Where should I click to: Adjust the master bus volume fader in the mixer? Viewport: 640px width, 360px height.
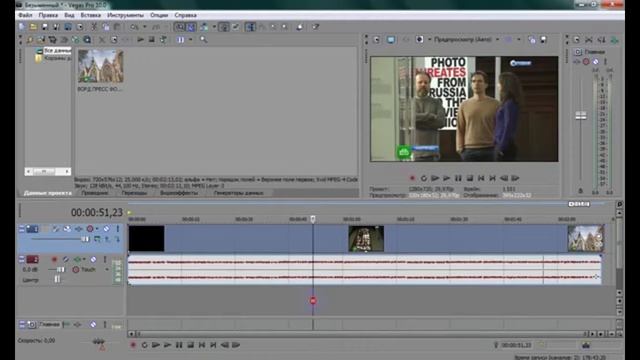tap(581, 116)
